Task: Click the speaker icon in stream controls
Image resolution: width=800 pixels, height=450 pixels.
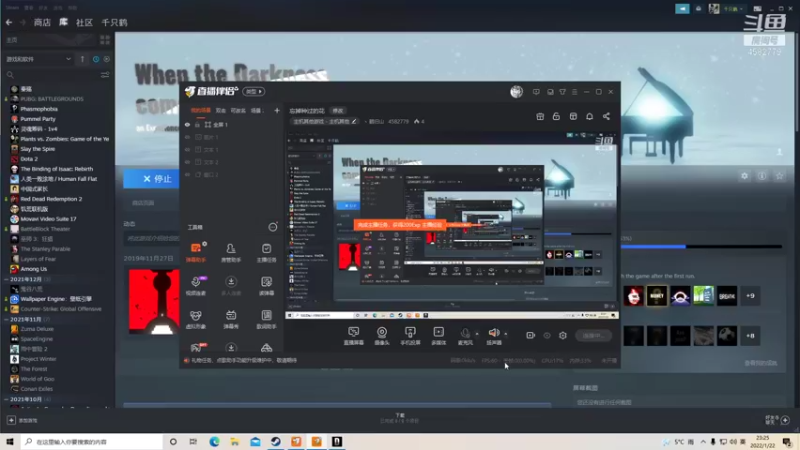Action: click(x=493, y=333)
